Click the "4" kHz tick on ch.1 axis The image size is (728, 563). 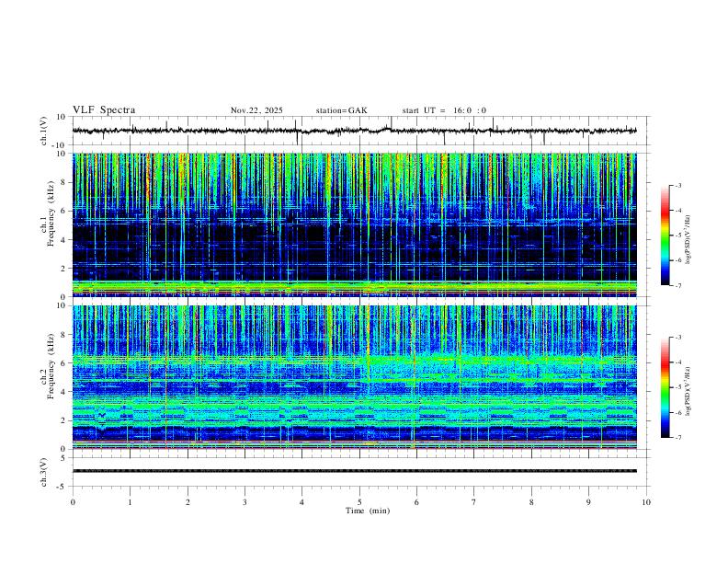pos(64,240)
